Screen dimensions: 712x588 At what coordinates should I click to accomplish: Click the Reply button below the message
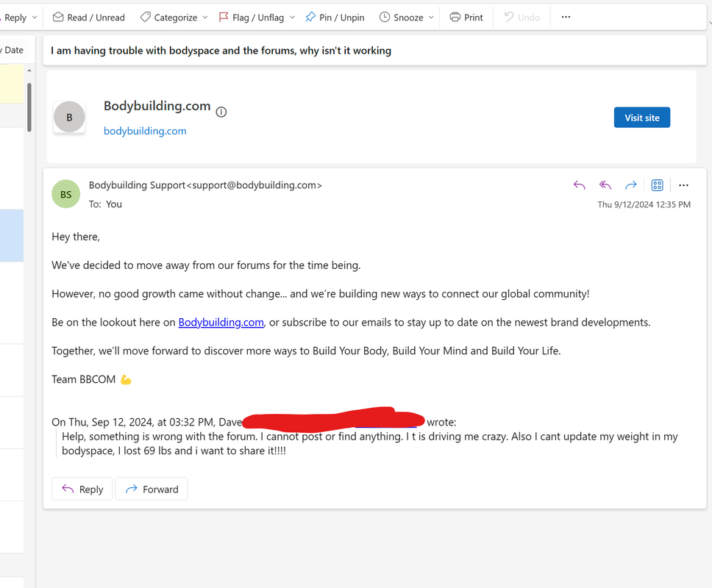(82, 489)
